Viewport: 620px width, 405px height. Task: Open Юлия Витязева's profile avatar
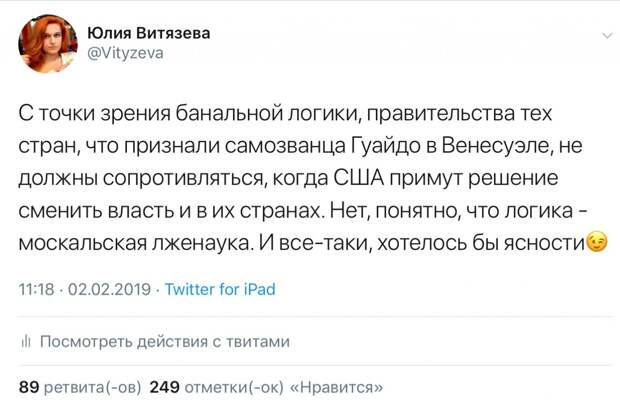coord(48,44)
